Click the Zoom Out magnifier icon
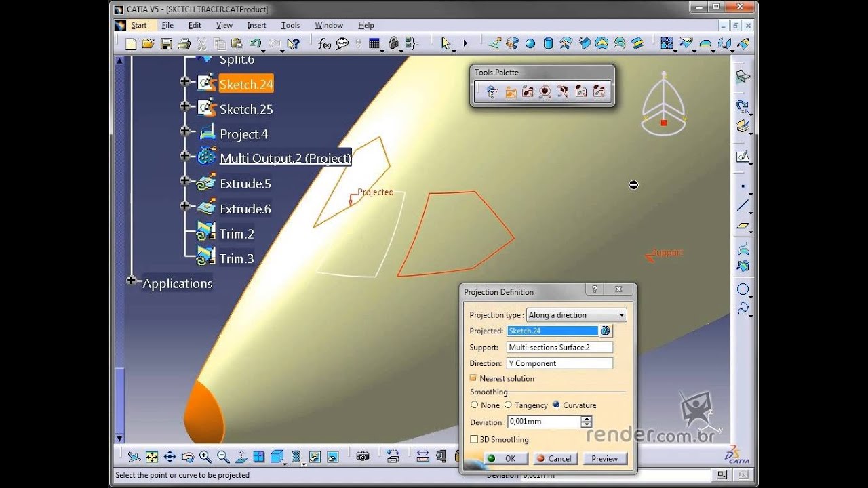This screenshot has height=488, width=868. tap(223, 457)
